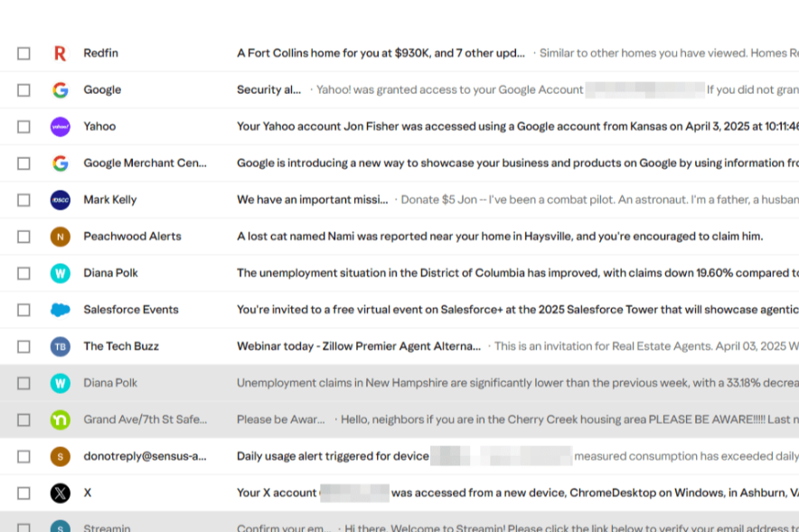
Task: Click the sensus 'S' sender avatar
Action: pos(61,456)
